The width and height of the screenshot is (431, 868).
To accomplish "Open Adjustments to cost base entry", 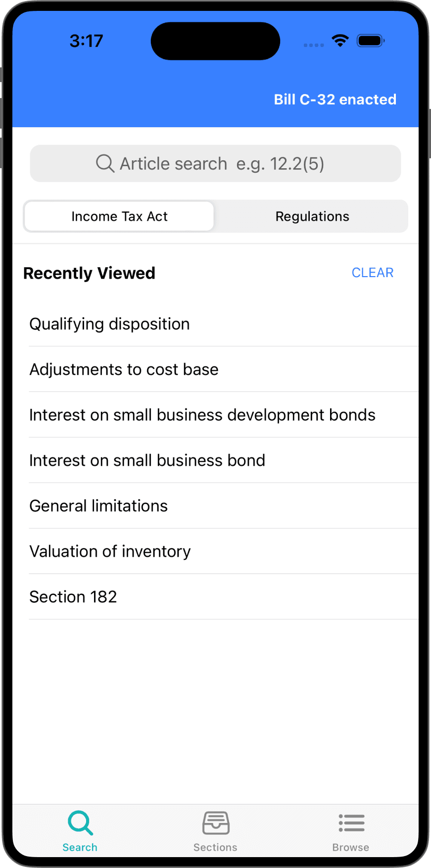I will click(124, 370).
